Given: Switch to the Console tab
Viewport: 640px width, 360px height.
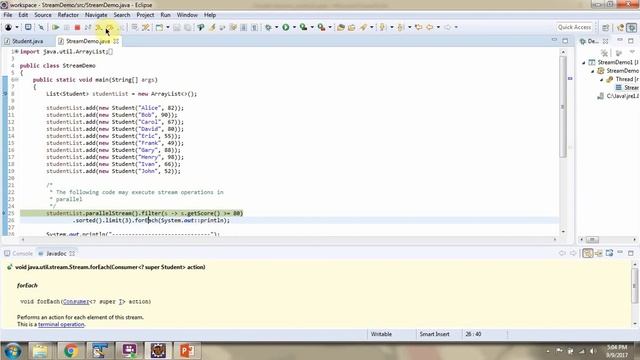Looking at the screenshot, I should click(x=18, y=253).
